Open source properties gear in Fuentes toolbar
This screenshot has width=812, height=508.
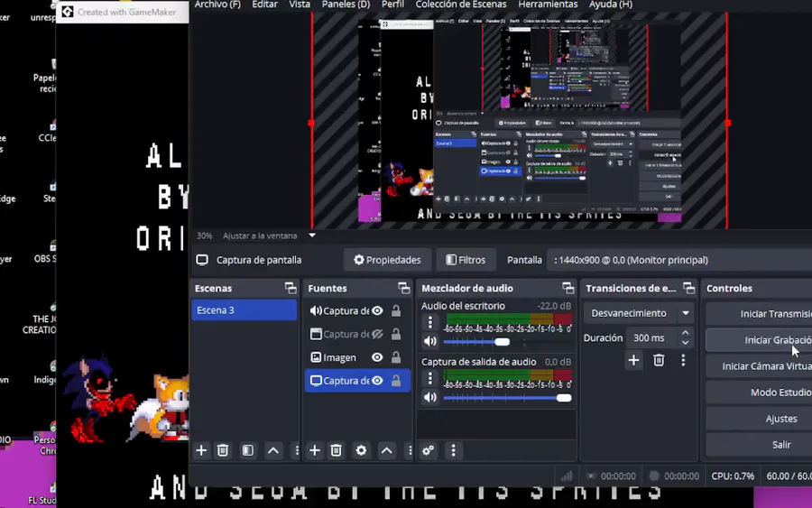361,450
